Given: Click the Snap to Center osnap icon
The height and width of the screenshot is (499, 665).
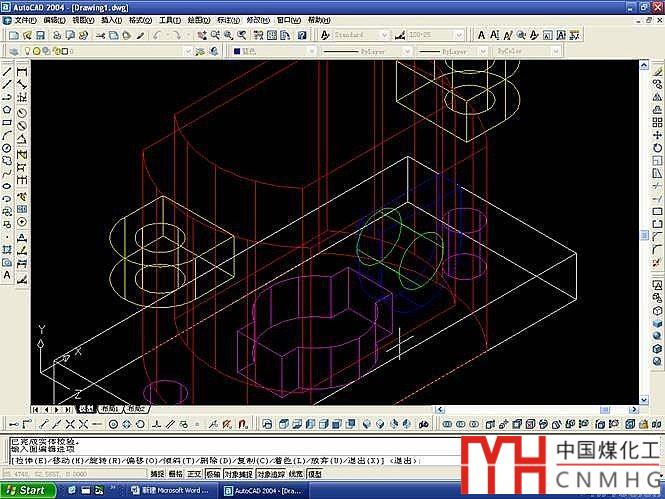Looking at the screenshot, I should [113, 424].
